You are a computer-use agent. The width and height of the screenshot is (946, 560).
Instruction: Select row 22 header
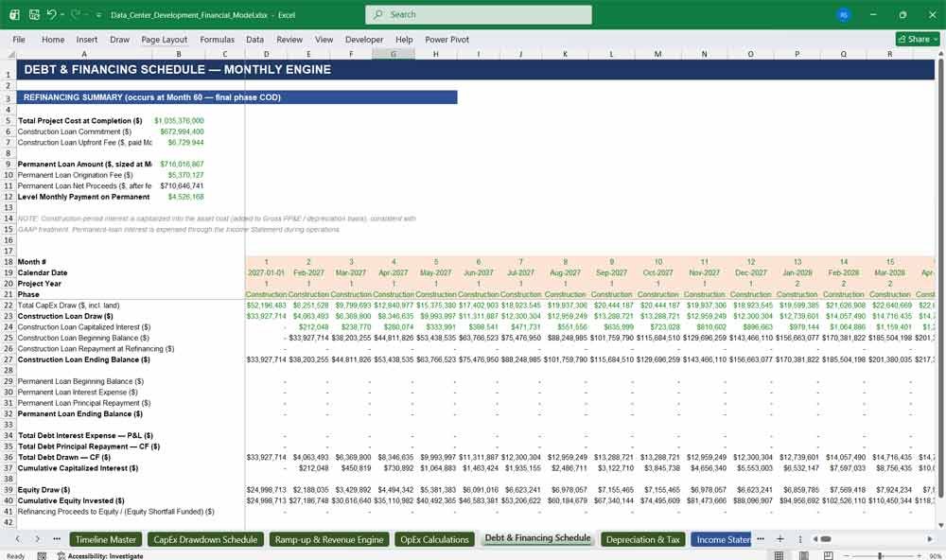click(x=9, y=306)
